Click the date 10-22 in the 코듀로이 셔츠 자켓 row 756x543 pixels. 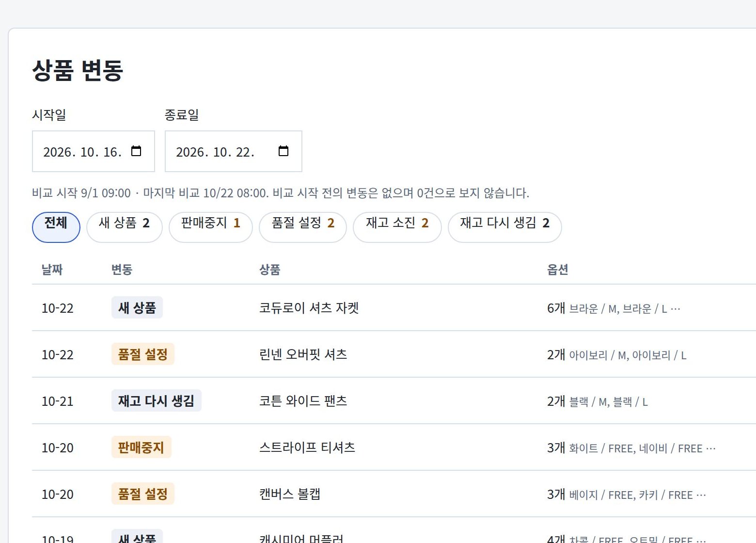[58, 308]
